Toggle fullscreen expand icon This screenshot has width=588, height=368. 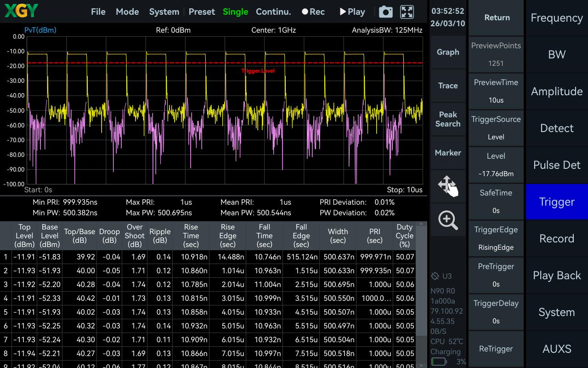pos(407,12)
